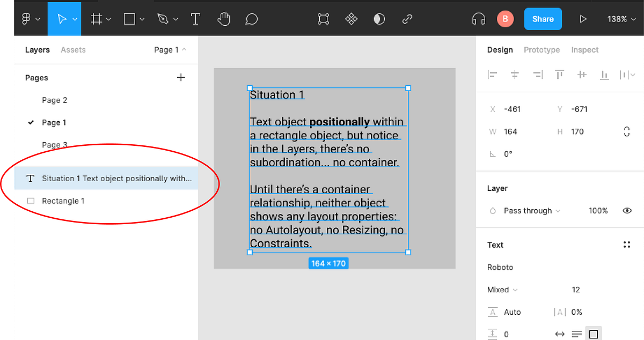Toggle the headphones audio icon
The image size is (644, 340).
(x=478, y=19)
